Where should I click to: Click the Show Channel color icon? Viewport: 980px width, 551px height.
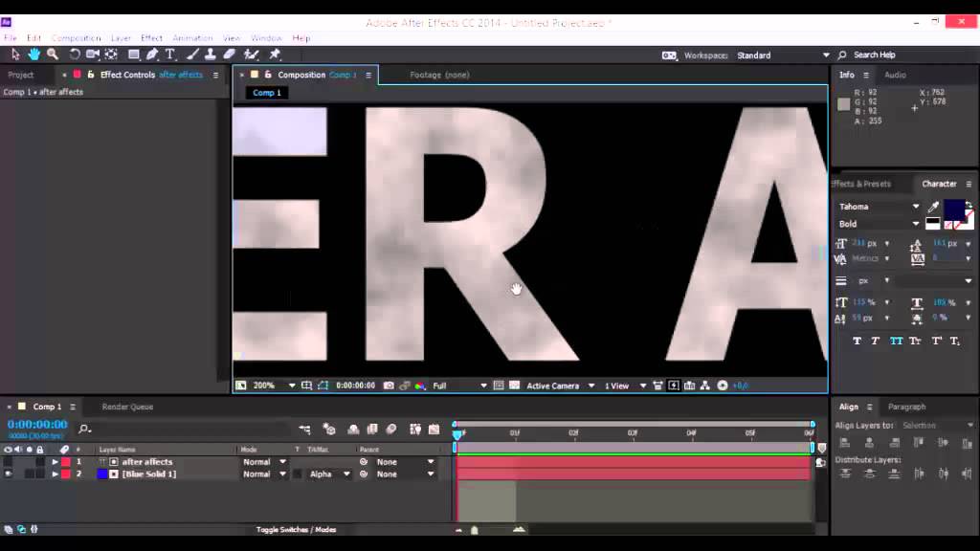coord(420,386)
